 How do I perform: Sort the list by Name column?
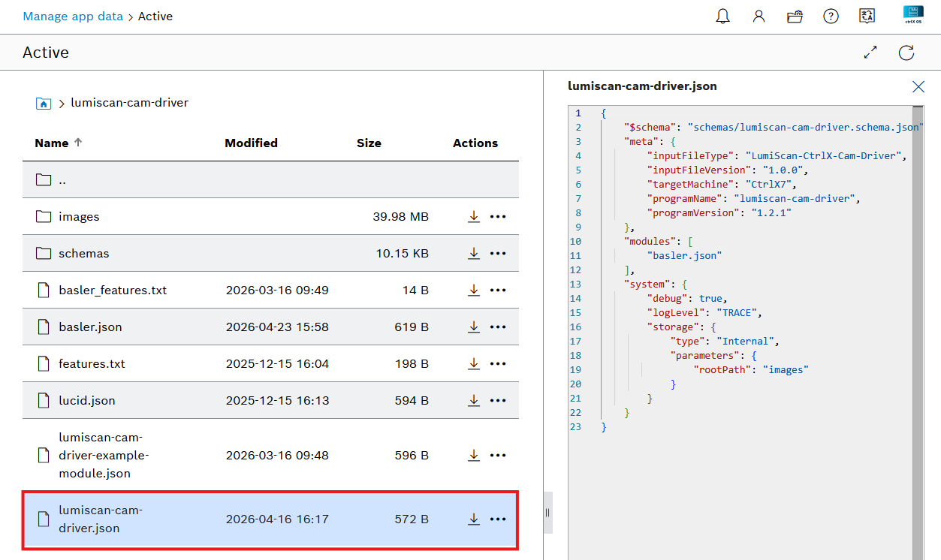tap(58, 143)
